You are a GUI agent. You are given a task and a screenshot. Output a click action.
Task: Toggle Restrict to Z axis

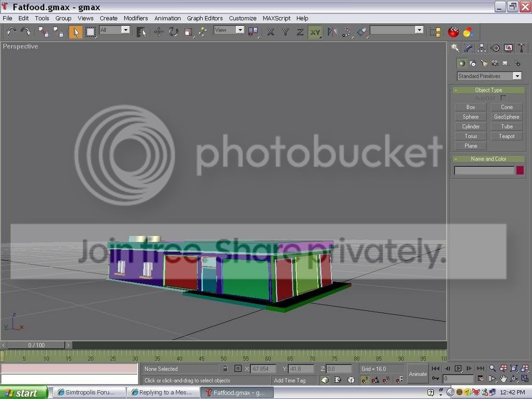coord(300,32)
